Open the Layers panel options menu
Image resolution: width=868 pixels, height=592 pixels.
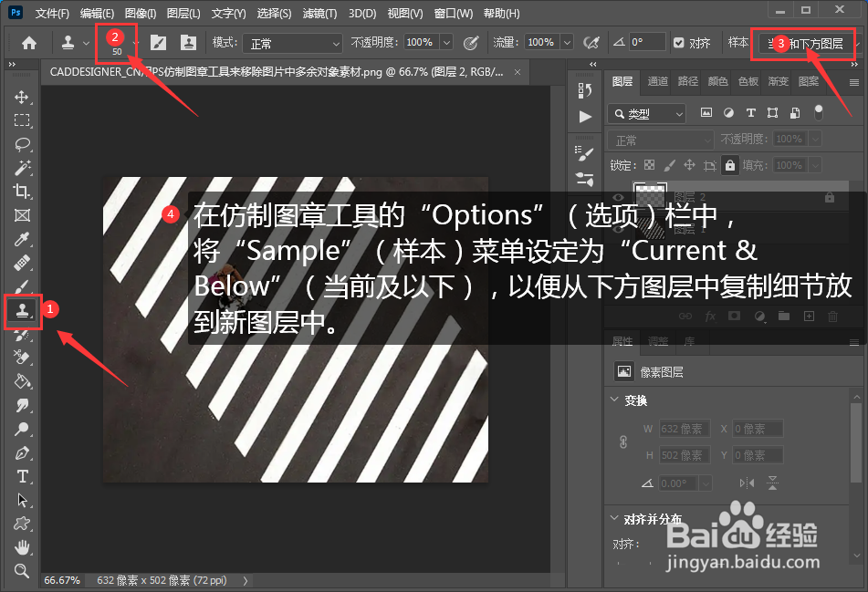pyautogui.click(x=853, y=82)
